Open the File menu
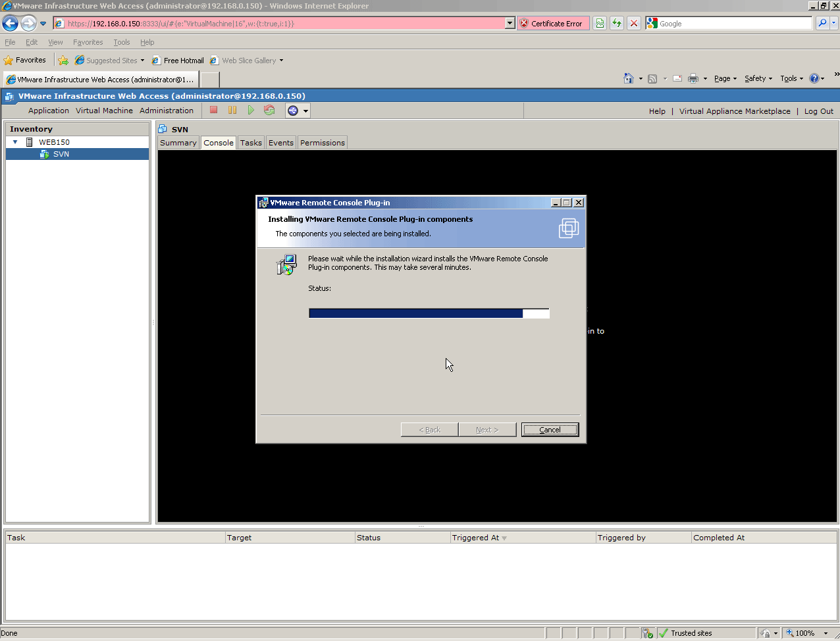 10,42
